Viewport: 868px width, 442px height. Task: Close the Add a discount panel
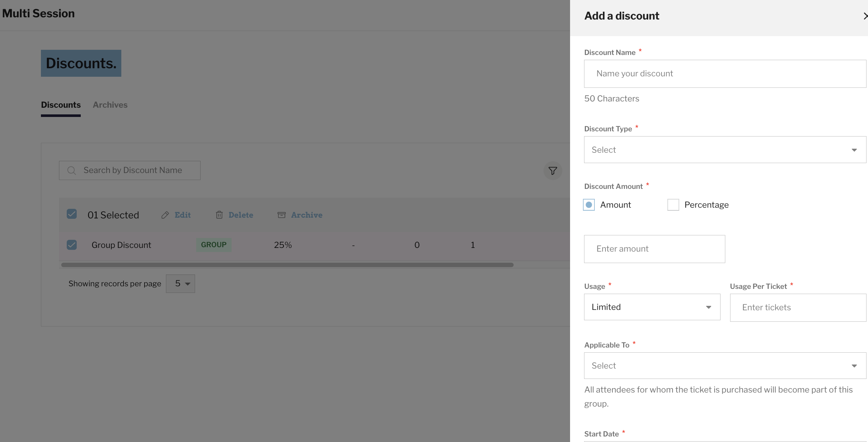pyautogui.click(x=865, y=16)
